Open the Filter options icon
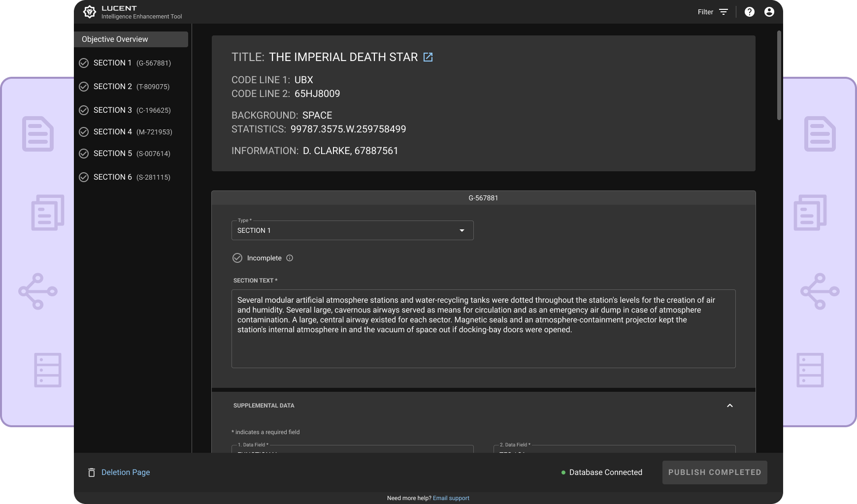The width and height of the screenshot is (857, 504). click(x=724, y=12)
